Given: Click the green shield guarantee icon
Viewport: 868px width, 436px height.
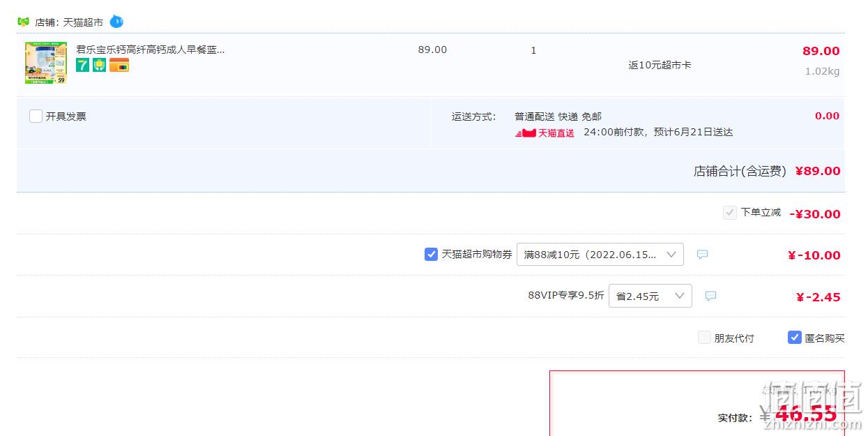Looking at the screenshot, I should click(x=100, y=65).
